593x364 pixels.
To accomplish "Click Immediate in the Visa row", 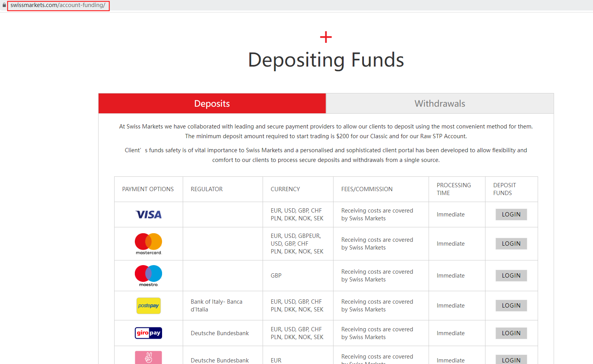I will point(450,215).
